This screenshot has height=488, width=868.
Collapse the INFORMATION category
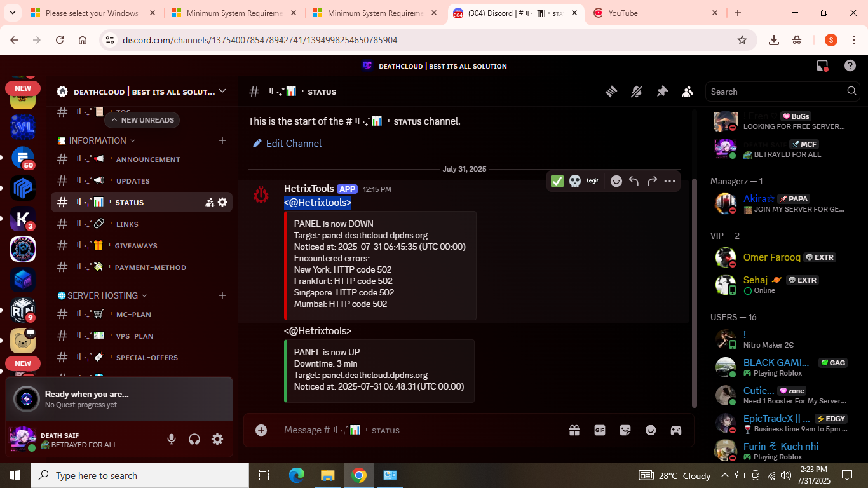point(97,140)
